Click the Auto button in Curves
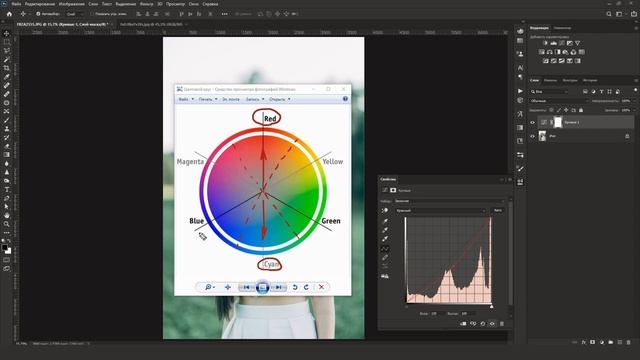Image resolution: width=640 pixels, height=360 pixels. point(498,210)
